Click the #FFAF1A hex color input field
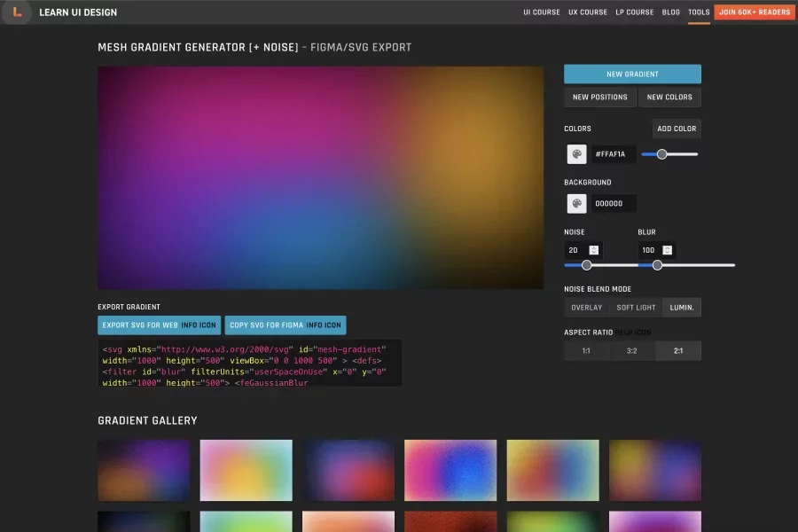Image resolution: width=798 pixels, height=532 pixels. [612, 154]
